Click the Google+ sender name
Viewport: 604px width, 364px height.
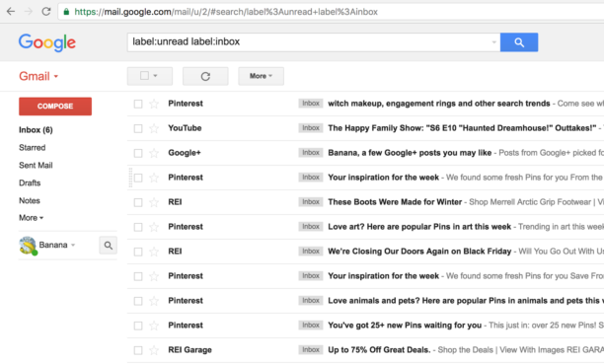[185, 153]
